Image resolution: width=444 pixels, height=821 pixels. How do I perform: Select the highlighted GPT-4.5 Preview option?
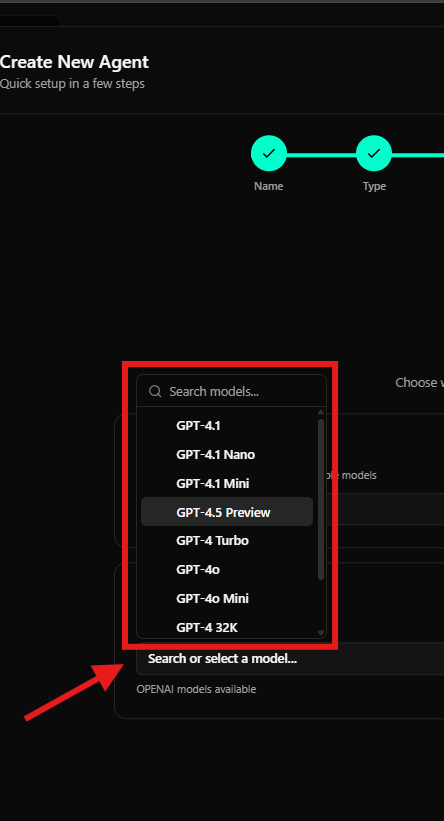pos(227,512)
